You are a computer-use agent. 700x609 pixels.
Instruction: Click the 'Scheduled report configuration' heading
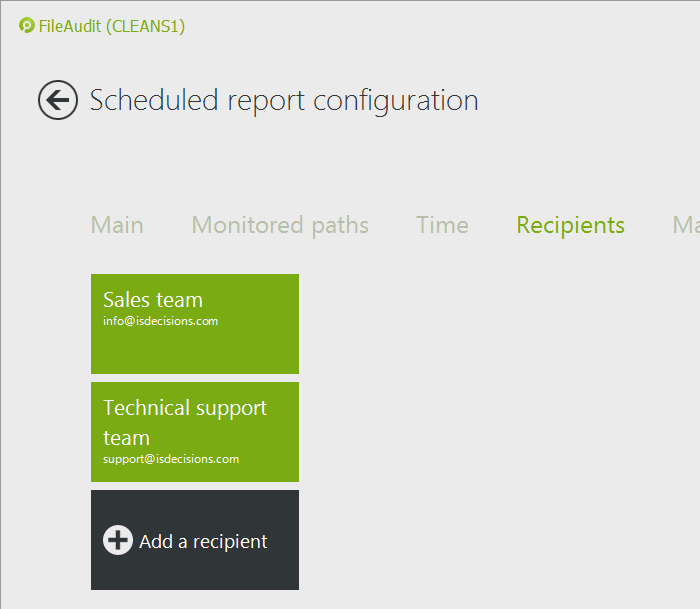click(x=284, y=101)
